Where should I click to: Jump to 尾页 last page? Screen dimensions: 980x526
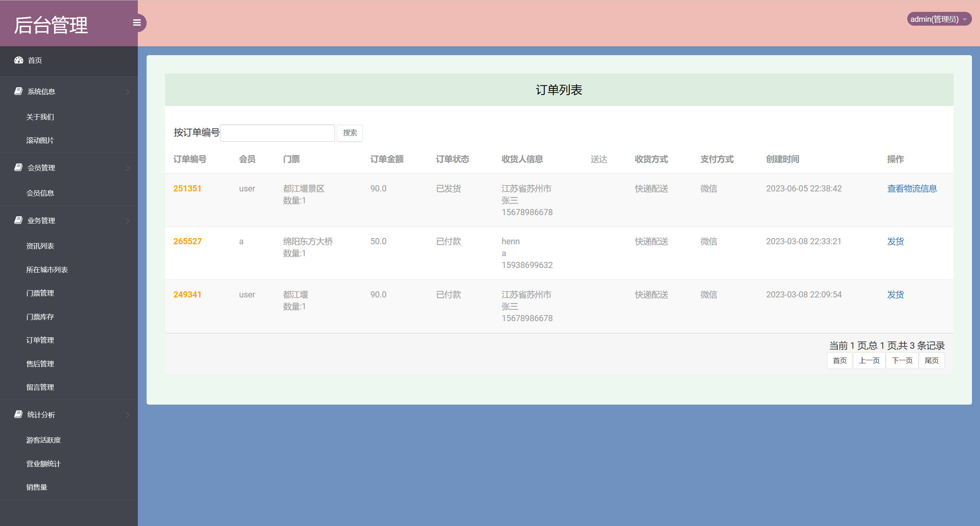pyautogui.click(x=931, y=360)
